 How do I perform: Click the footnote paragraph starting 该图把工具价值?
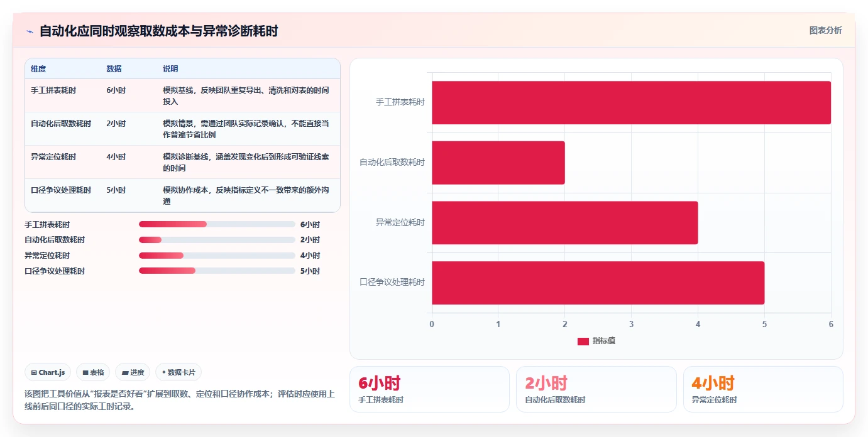pos(180,400)
